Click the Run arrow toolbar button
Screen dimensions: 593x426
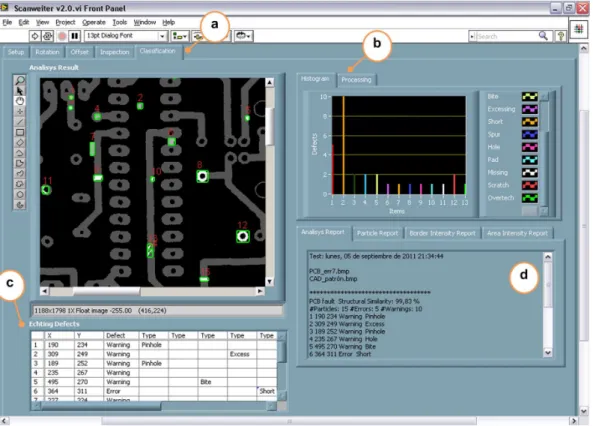tap(35, 36)
